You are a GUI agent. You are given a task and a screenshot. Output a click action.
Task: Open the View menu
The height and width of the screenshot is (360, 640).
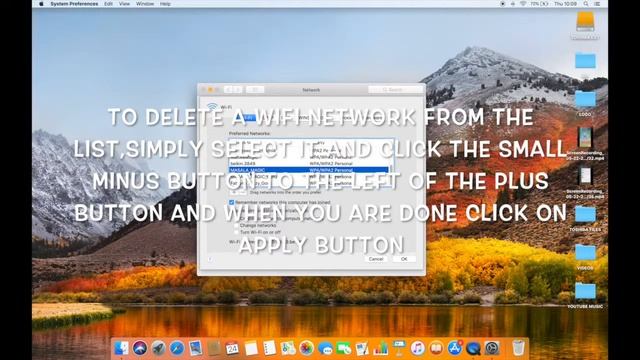click(124, 4)
